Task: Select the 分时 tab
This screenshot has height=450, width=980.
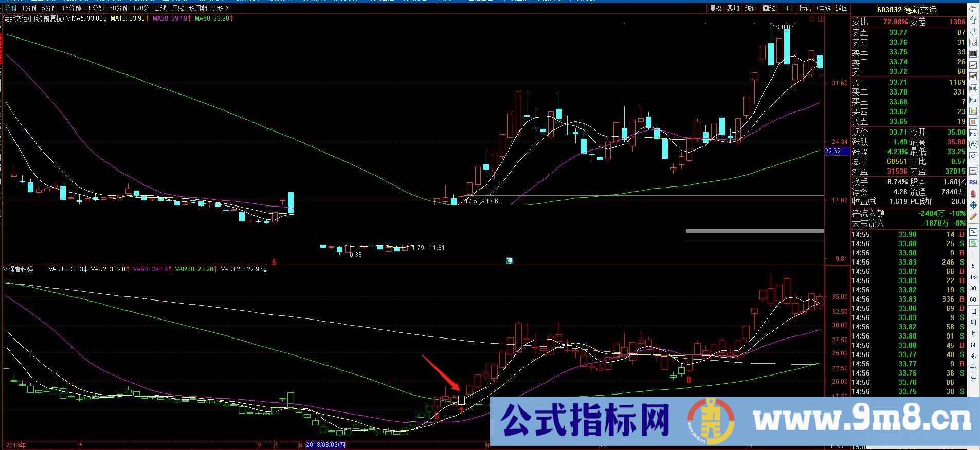Action: tap(11, 8)
